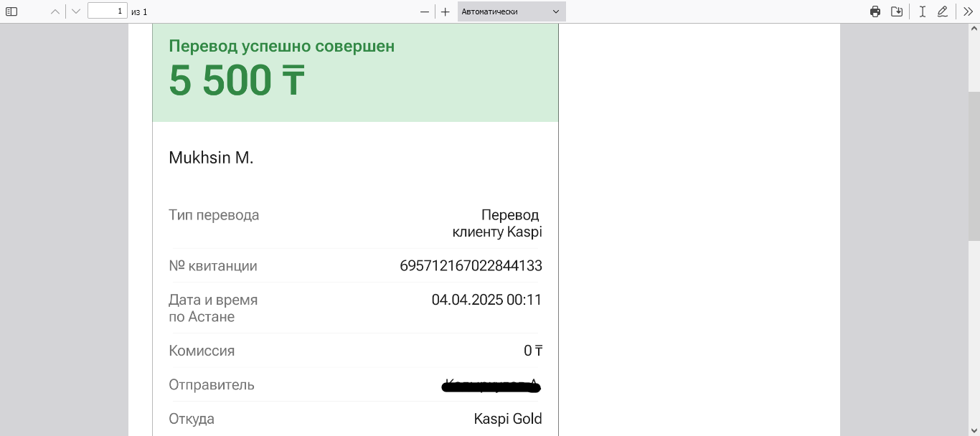
Task: Click the date 04.04.2025 00:11
Action: click(486, 300)
